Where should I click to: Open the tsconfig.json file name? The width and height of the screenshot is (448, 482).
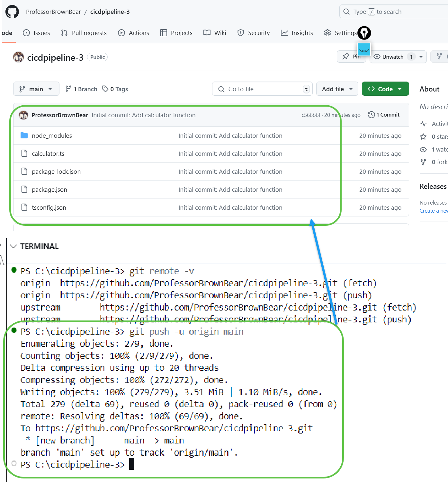pyautogui.click(x=49, y=207)
